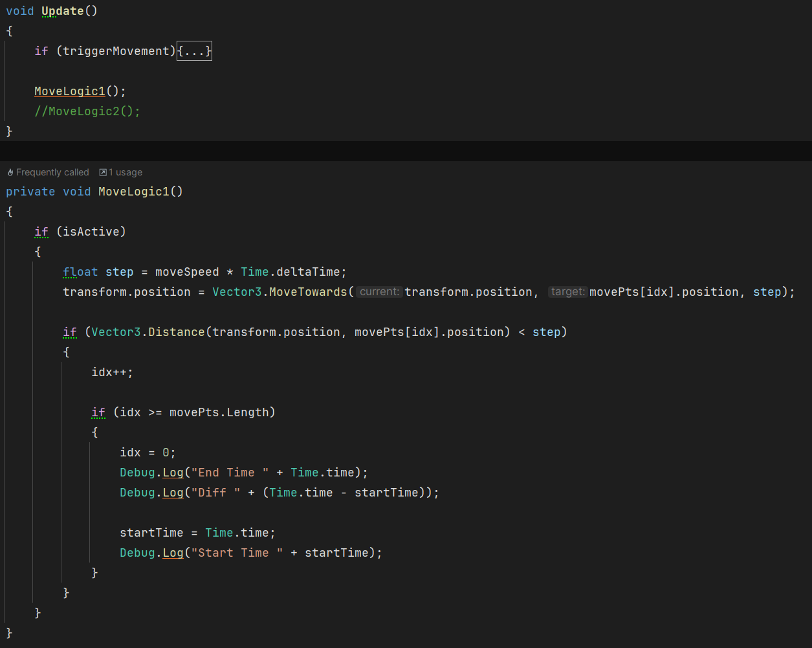The image size is (812, 648).
Task: Click the isActive condition in the if statement
Action: click(93, 231)
